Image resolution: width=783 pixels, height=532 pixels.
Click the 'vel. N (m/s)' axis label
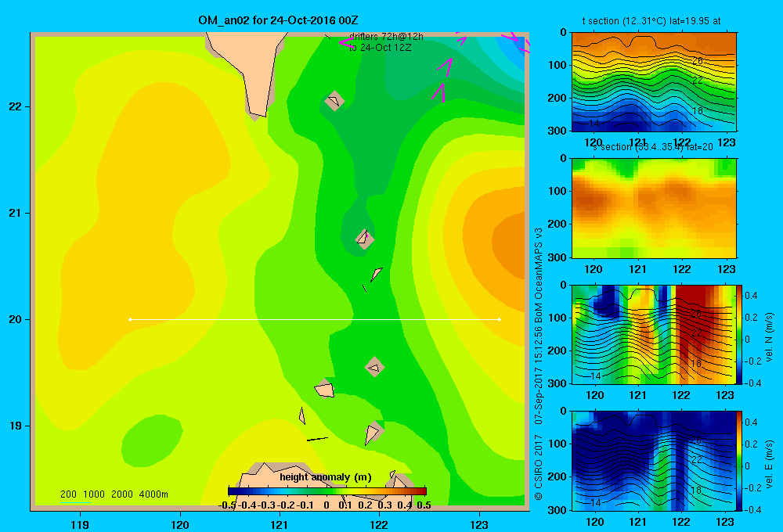pos(769,337)
